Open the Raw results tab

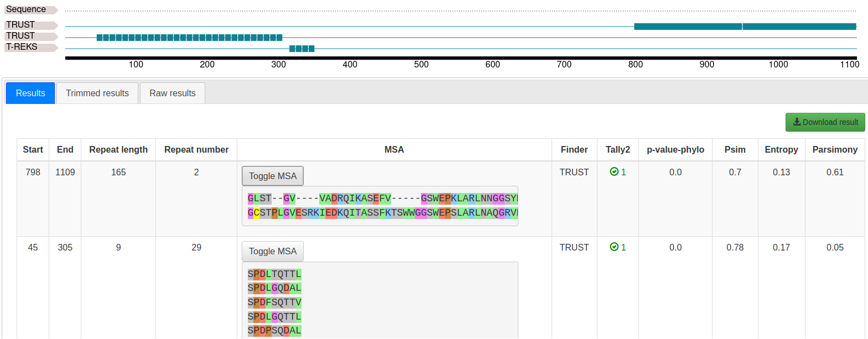tap(173, 93)
